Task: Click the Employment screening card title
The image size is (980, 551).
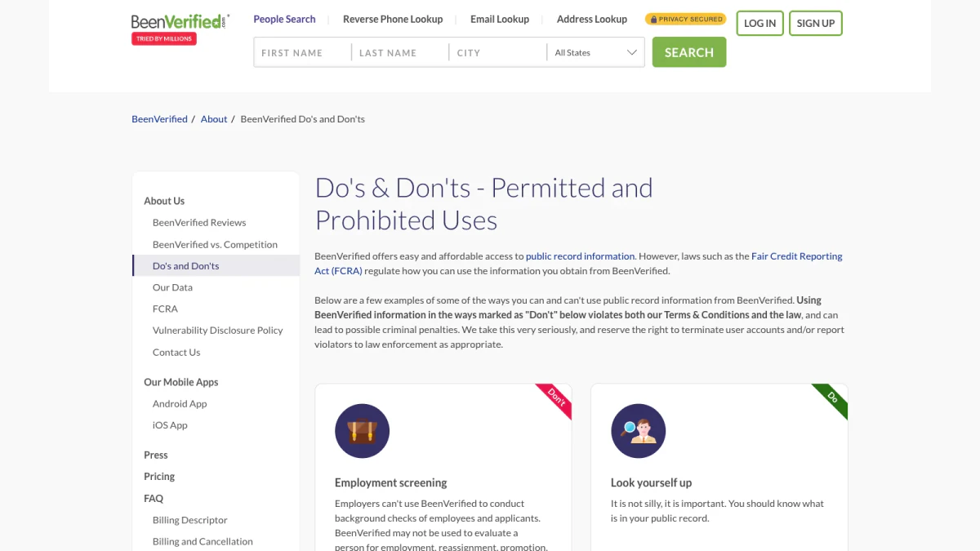Action: pyautogui.click(x=391, y=482)
